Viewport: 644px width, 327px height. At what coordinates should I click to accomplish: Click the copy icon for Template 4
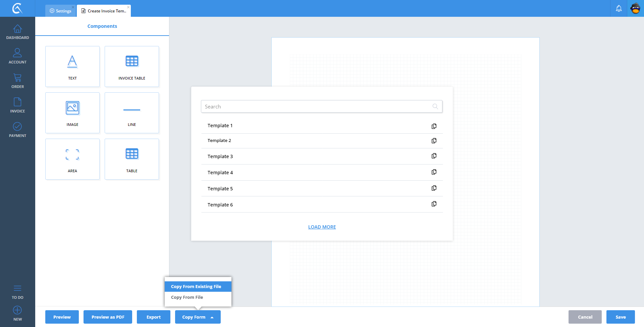(x=434, y=172)
